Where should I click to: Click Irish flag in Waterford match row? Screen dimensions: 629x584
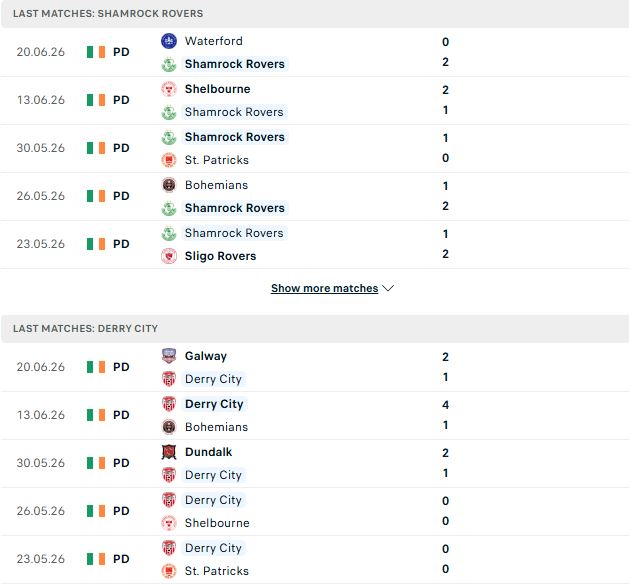coord(96,52)
